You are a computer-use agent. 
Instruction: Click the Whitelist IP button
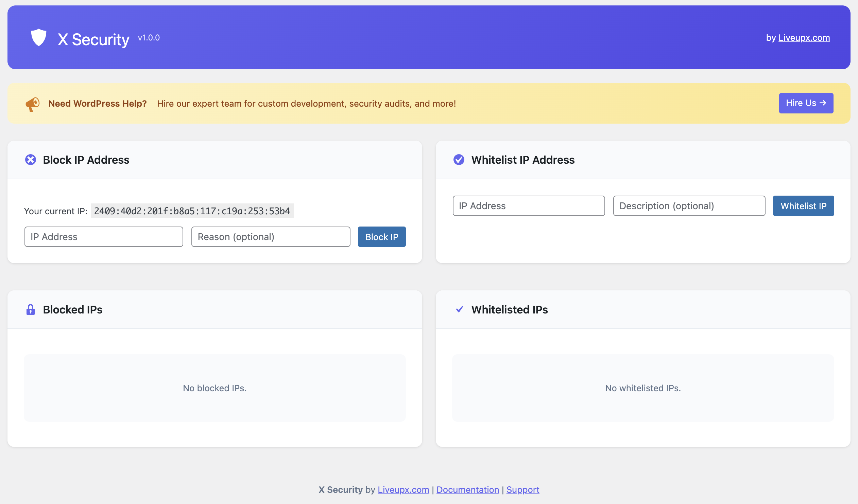804,206
